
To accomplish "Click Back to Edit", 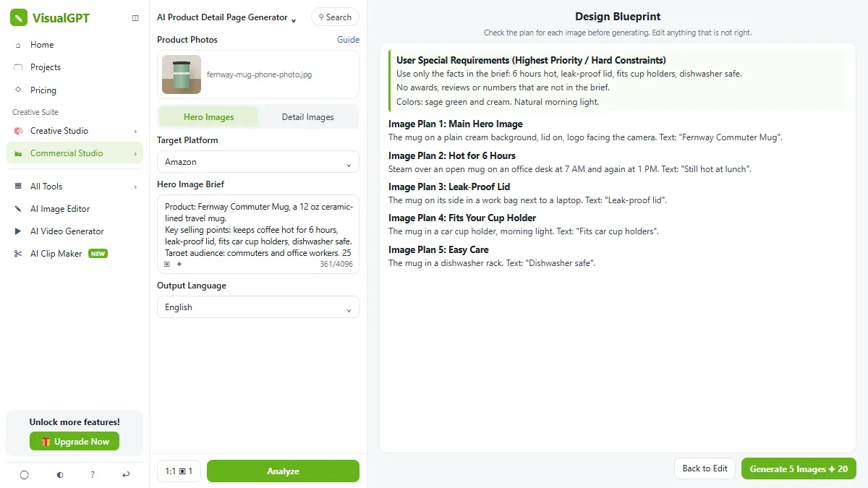I will point(705,468).
